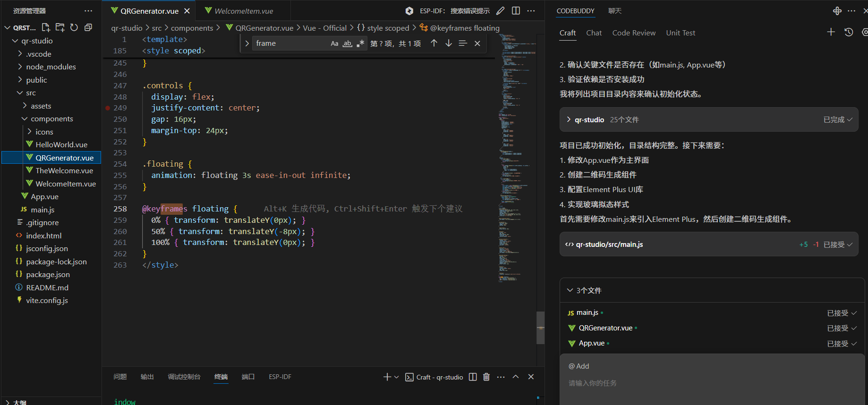Go to the next search match
Image resolution: width=868 pixels, height=405 pixels.
click(x=448, y=43)
